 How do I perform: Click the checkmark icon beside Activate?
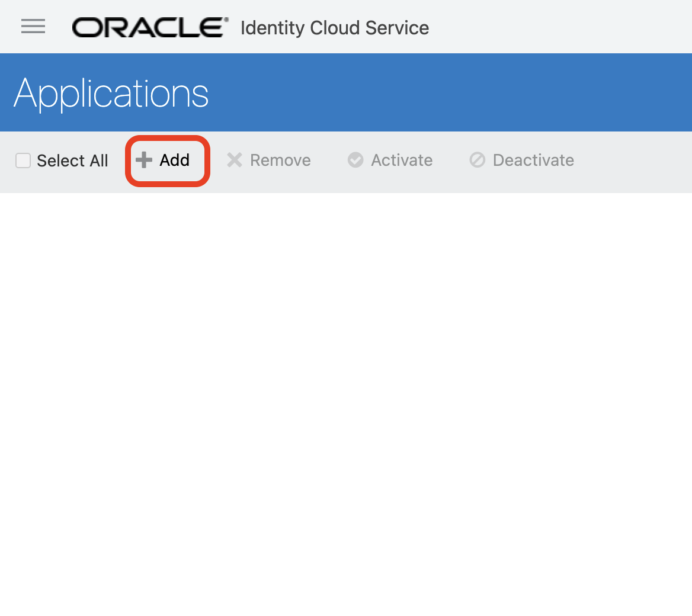[x=355, y=160]
